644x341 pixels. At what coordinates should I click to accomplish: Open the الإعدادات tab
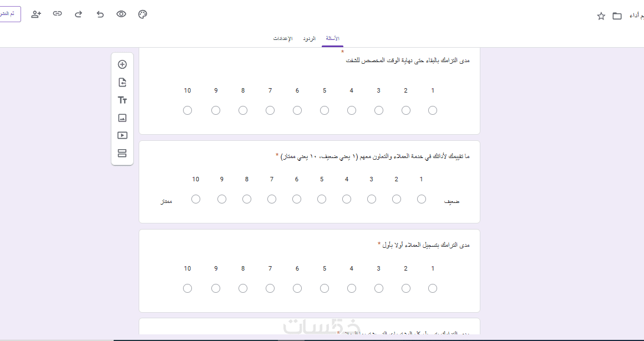pos(283,39)
